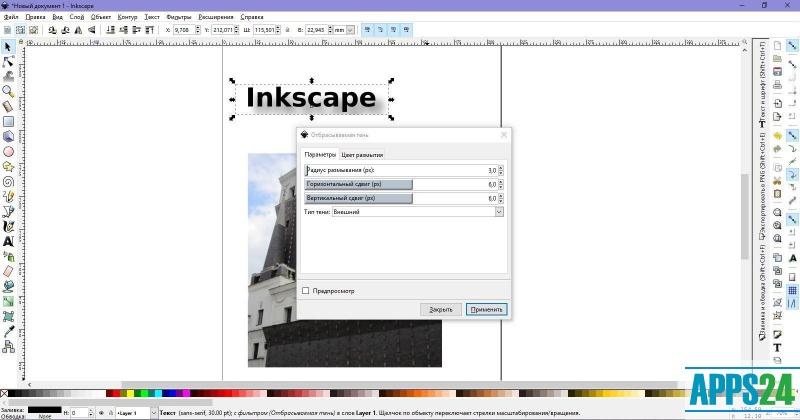Viewport: 800px width, 420px height.
Task: Toggle the top snapping enable button
Action: (x=792, y=46)
